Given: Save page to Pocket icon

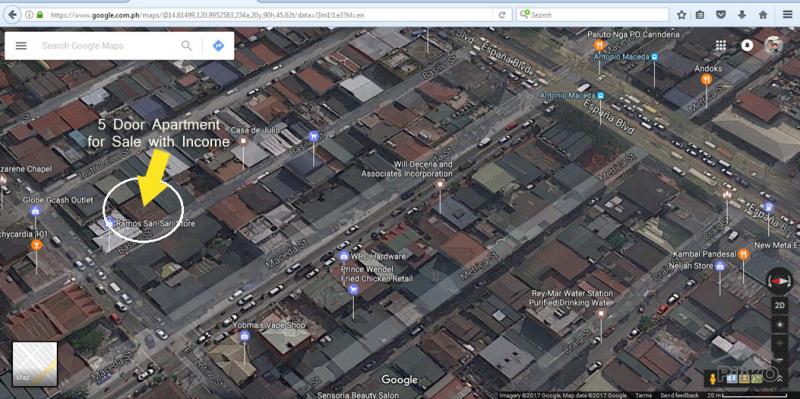Looking at the screenshot, I should tap(720, 15).
